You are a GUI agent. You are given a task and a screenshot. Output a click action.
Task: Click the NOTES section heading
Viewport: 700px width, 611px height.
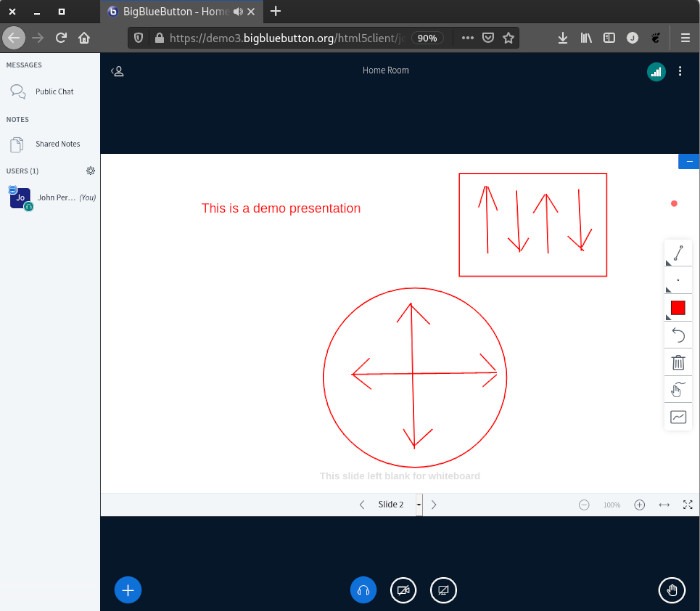17,120
